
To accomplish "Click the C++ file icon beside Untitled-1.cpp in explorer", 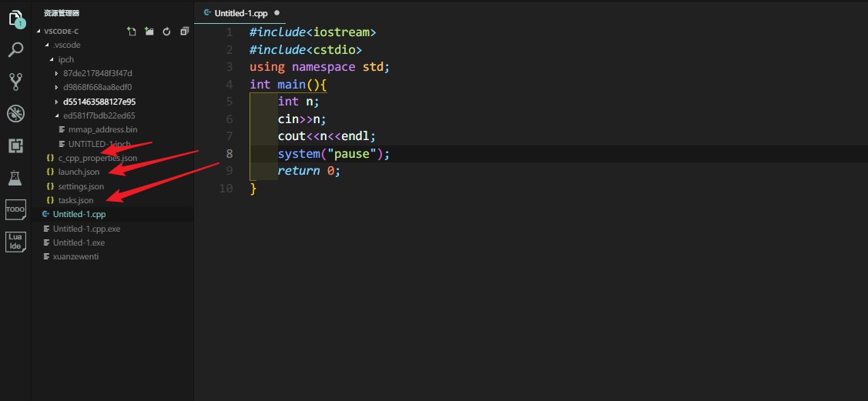I will point(45,214).
